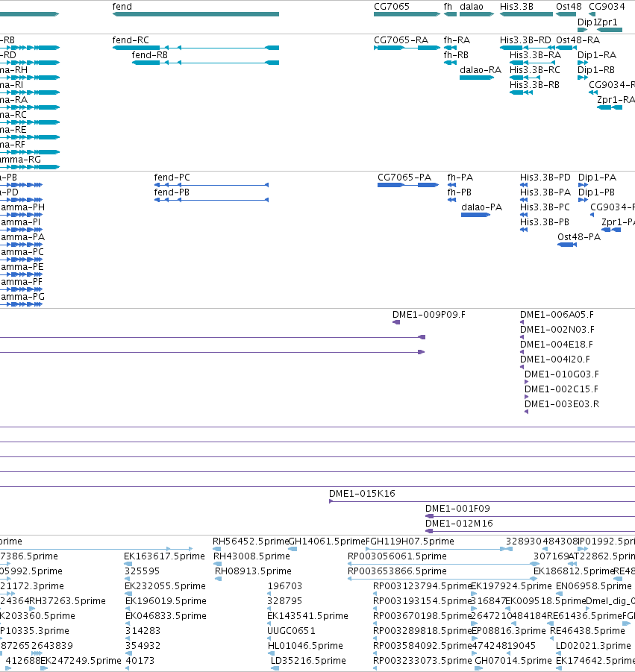This screenshot has width=635, height=672.
Task: Select the HL01046.5prime EST
Action: tap(271, 653)
